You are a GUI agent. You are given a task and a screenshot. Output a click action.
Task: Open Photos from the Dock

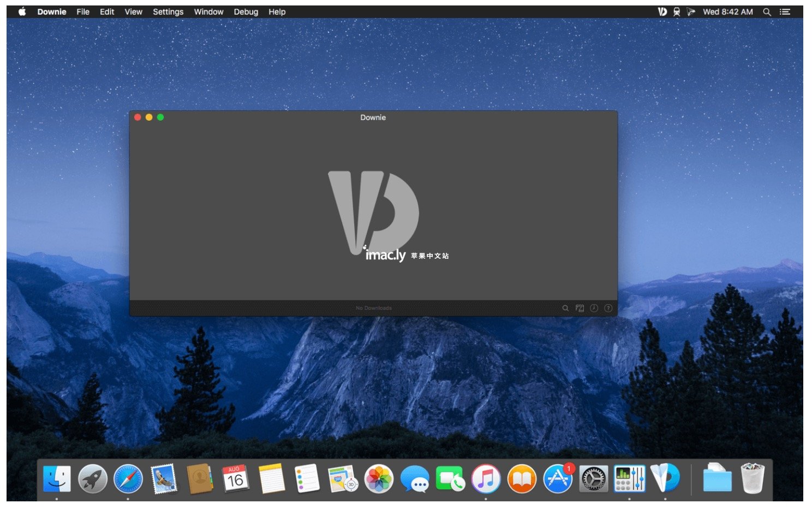coord(379,479)
